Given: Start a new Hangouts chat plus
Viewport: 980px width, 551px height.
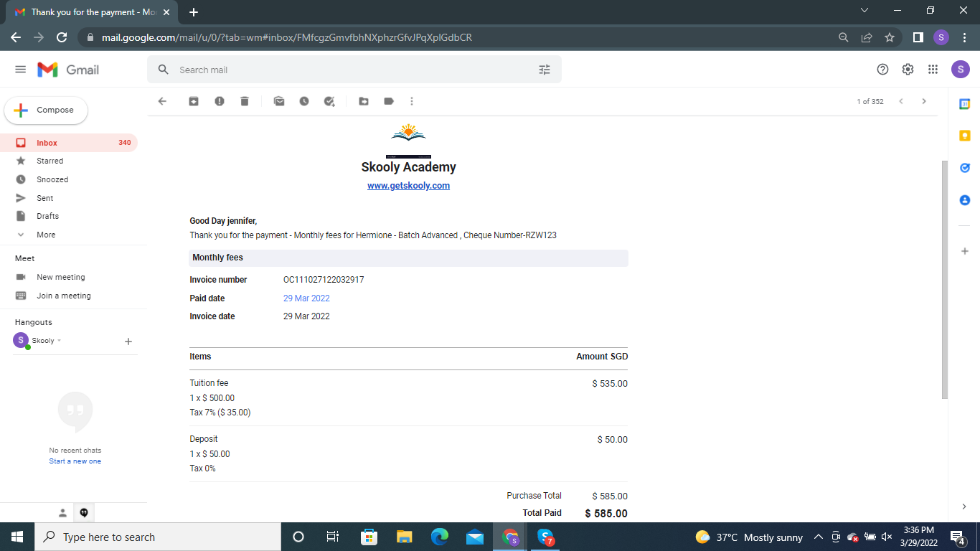Looking at the screenshot, I should pyautogui.click(x=128, y=342).
